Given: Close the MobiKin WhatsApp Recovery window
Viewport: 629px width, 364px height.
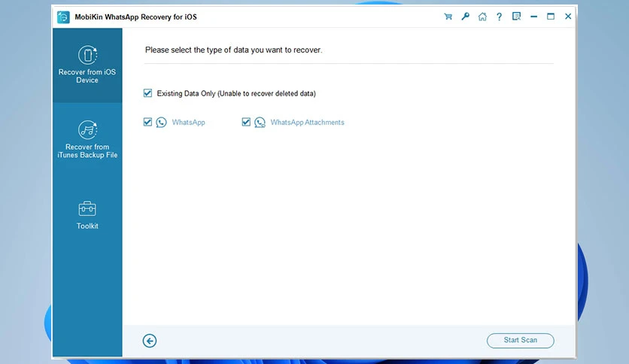Looking at the screenshot, I should pyautogui.click(x=568, y=17).
